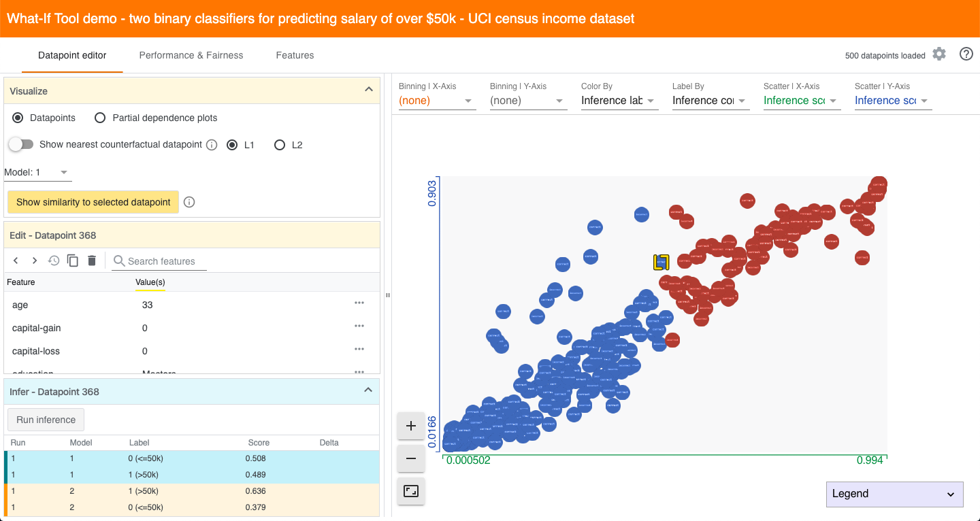Open info icon beside similarity button

(190, 202)
